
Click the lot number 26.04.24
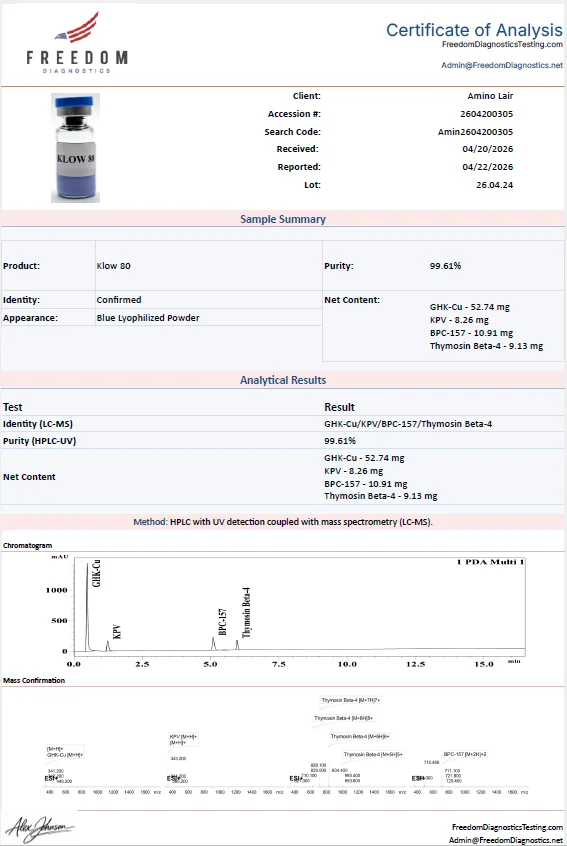tap(494, 185)
